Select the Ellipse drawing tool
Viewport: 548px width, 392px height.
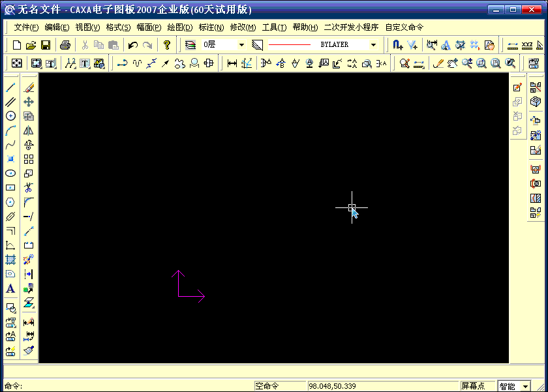tap(10, 173)
